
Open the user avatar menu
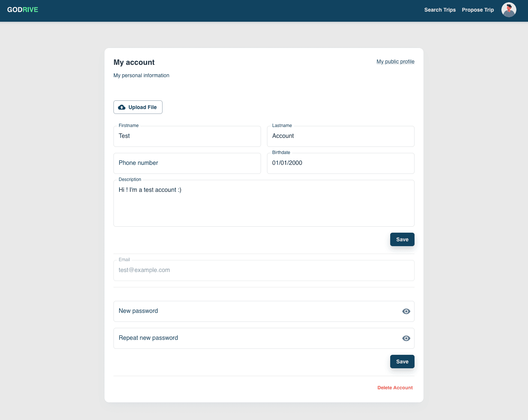pyautogui.click(x=509, y=10)
